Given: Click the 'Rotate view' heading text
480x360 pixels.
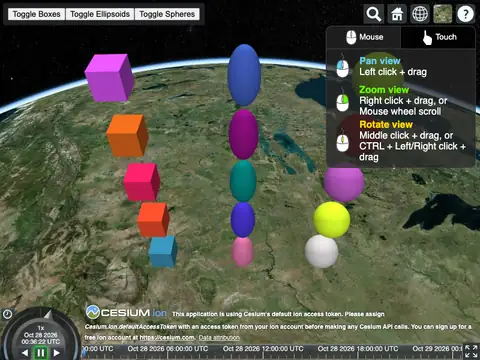Looking at the screenshot, I should coord(386,125).
